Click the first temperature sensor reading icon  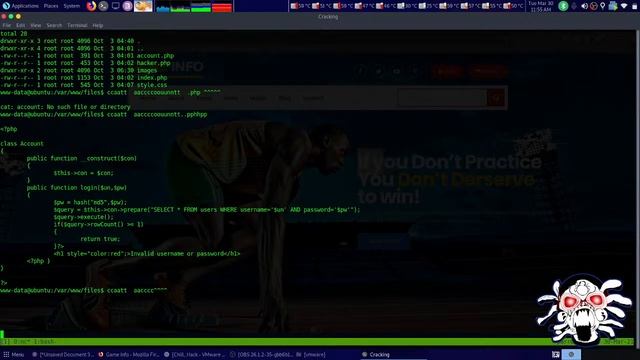293,6
